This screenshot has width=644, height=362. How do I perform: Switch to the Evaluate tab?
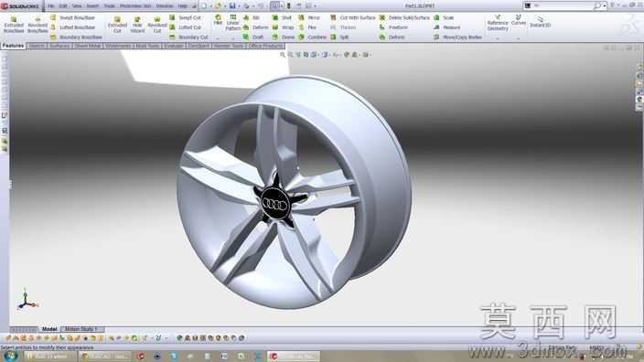point(174,46)
